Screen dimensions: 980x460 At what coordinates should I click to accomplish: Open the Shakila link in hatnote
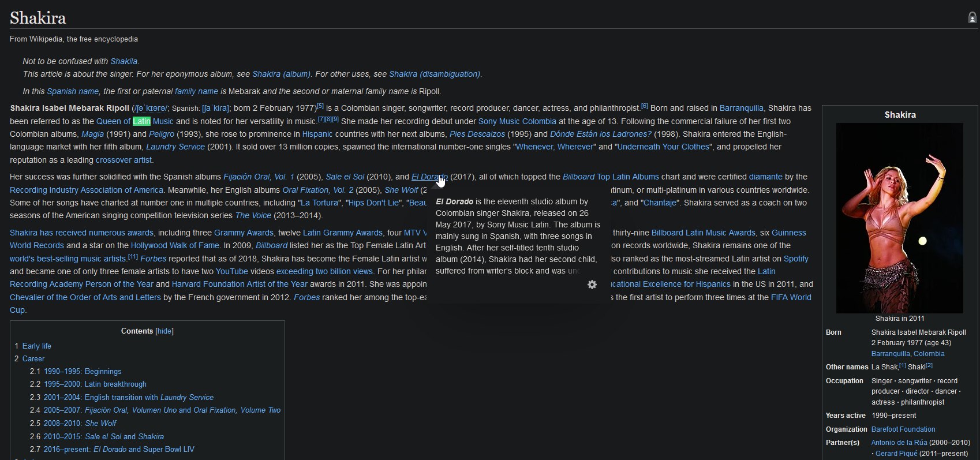tap(124, 61)
